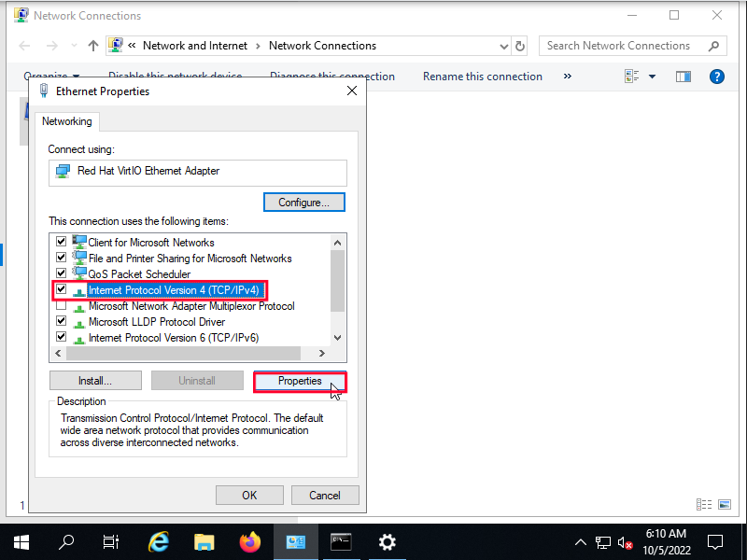Switch to details view icon in status bar
The height and width of the screenshot is (560, 747).
[704, 504]
